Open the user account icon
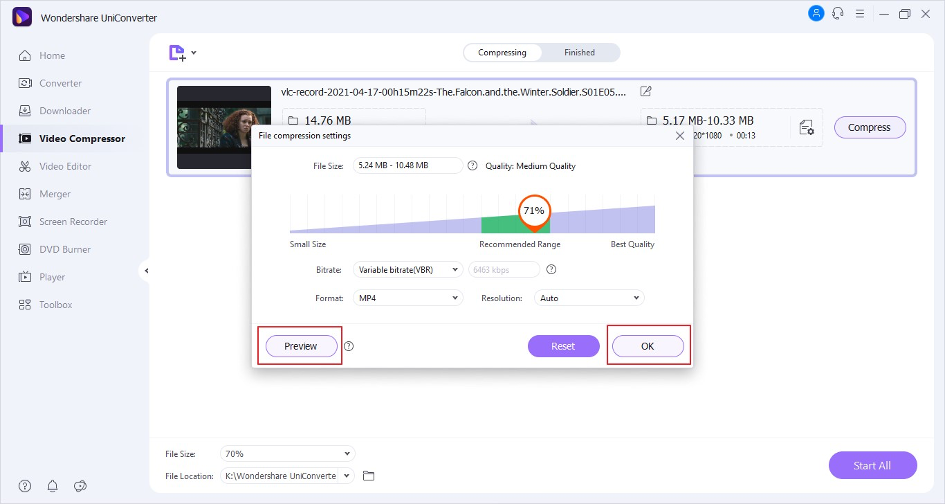Screen dimensions: 945x504 [x=816, y=13]
